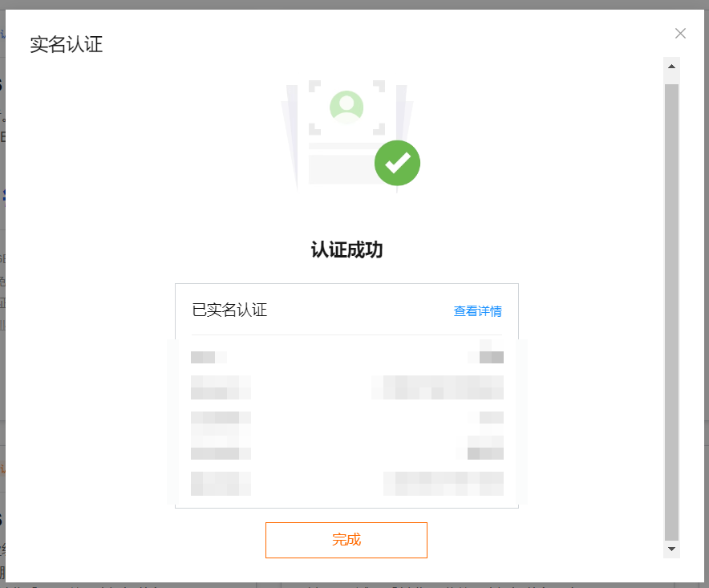Click the scrollbar down arrow
Viewport: 709px width, 588px height.
point(671,549)
